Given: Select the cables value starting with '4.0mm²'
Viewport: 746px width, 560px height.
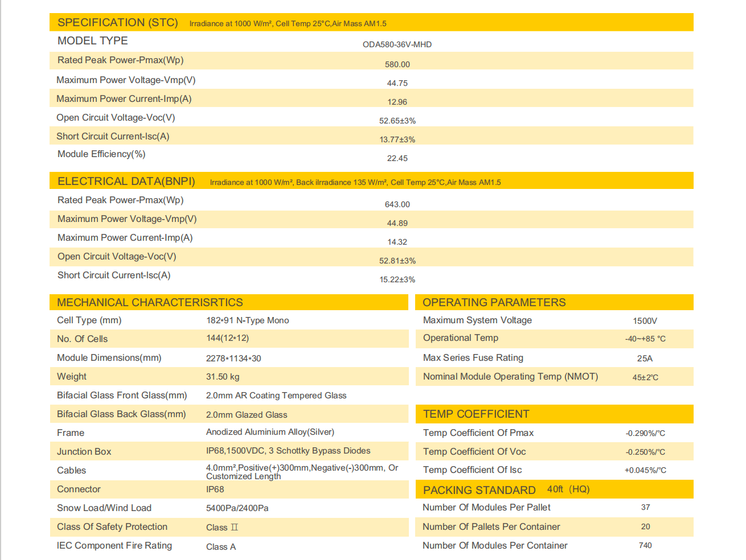Looking at the screenshot, I should [302, 472].
